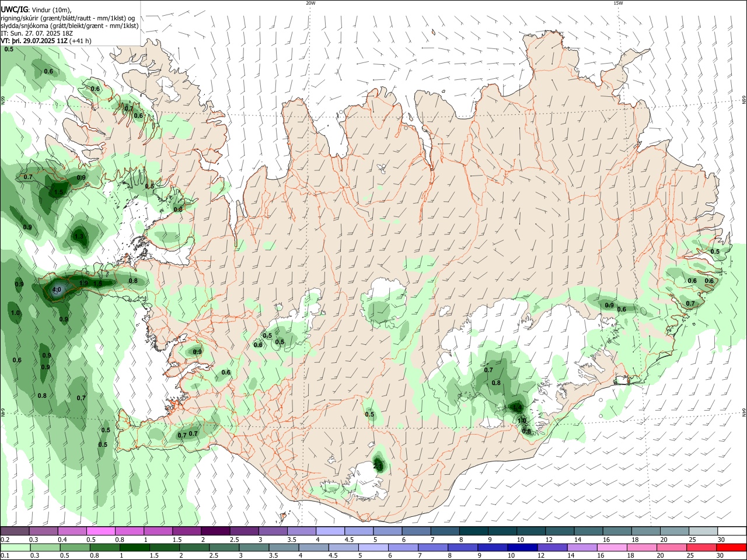Image resolution: width=747 pixels, height=560 pixels.
Task: Select the white swatch ending the upper legend
Action: tap(731, 531)
